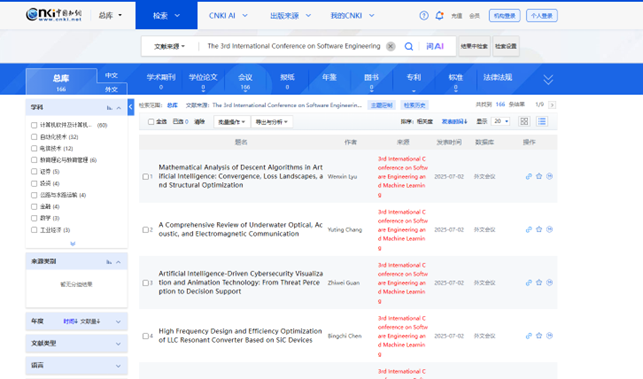This screenshot has height=379, width=643.
Task: Click the magnifying glass search icon
Action: [409, 46]
